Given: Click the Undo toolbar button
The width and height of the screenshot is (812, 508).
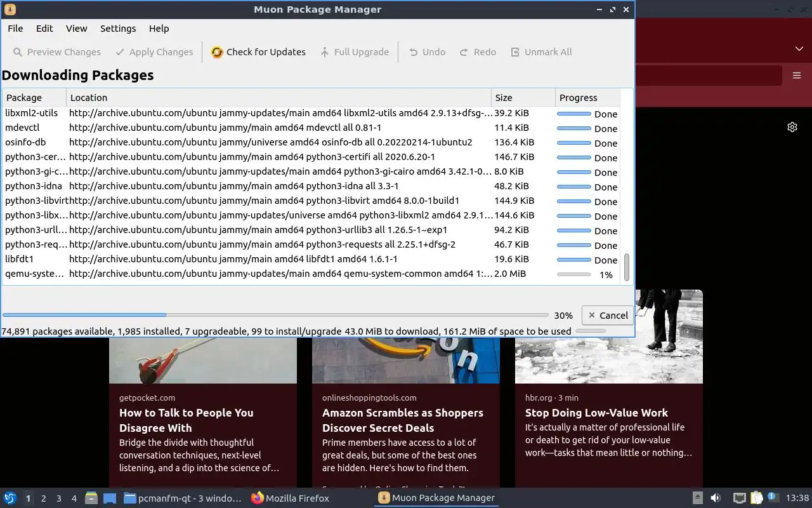Looking at the screenshot, I should 427,52.
